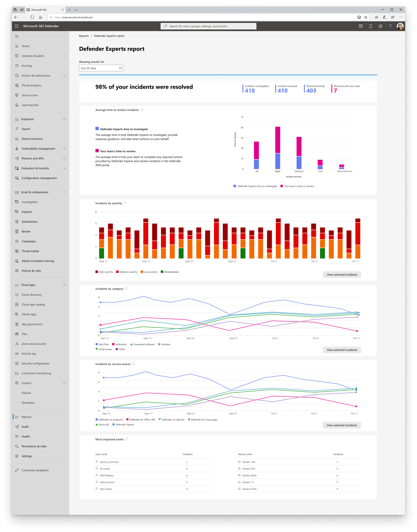This screenshot has height=532, width=417.
Task: Toggle the Low severity legend item
Action: coord(149,272)
